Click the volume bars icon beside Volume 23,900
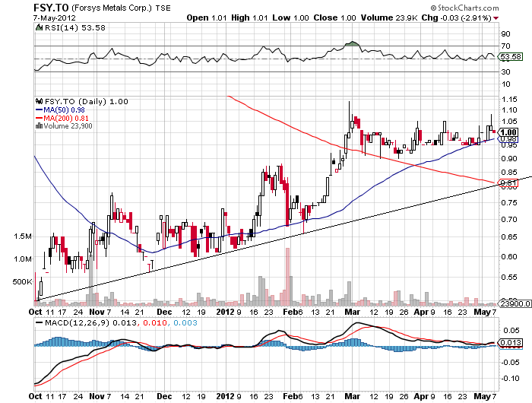 coord(39,126)
